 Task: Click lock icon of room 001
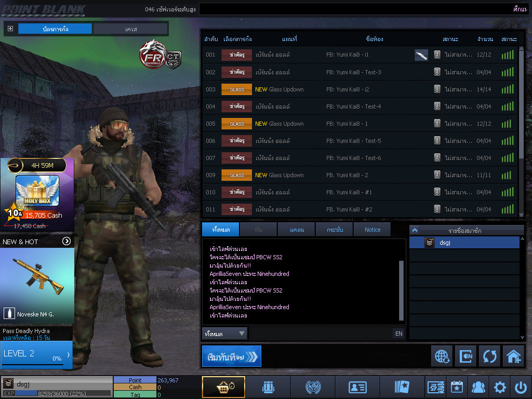pyautogui.click(x=437, y=55)
